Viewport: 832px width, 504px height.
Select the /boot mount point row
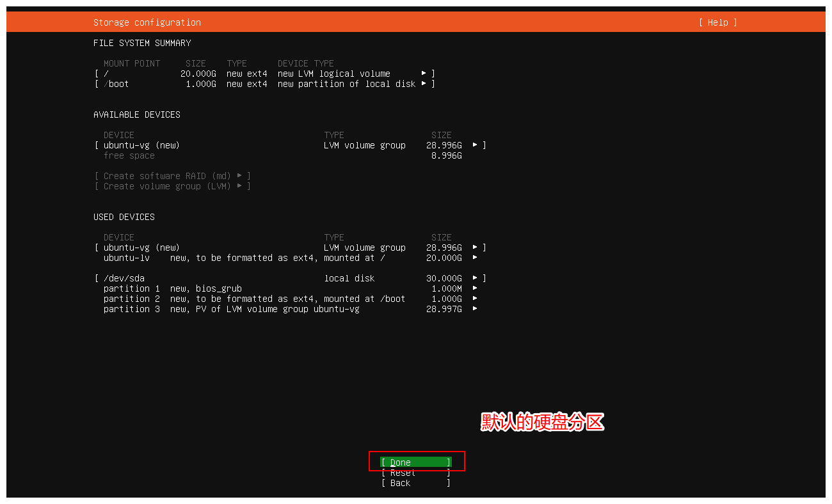click(x=265, y=84)
